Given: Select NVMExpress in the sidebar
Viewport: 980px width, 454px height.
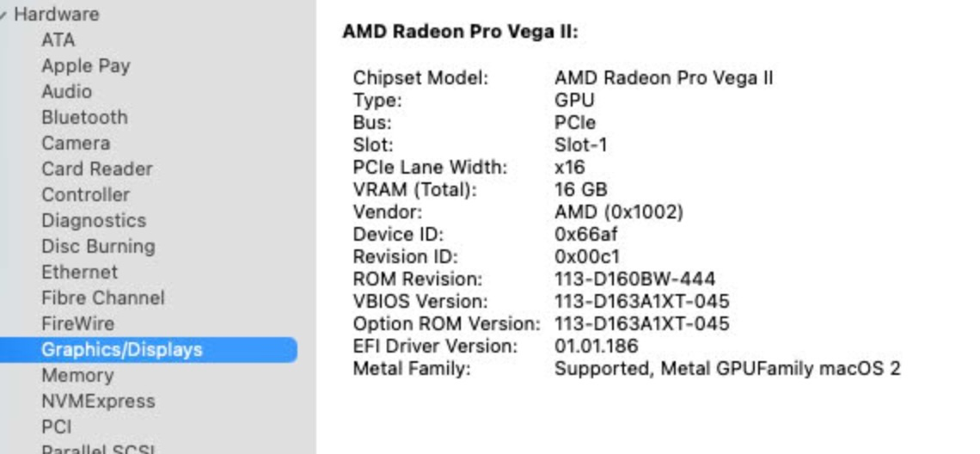Looking at the screenshot, I should (x=98, y=402).
